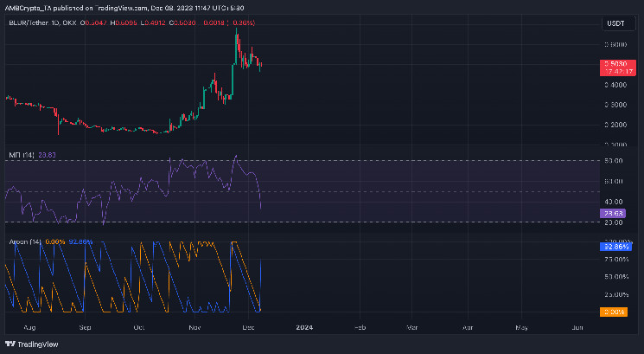Click the TradingView logo icon

tap(10, 344)
